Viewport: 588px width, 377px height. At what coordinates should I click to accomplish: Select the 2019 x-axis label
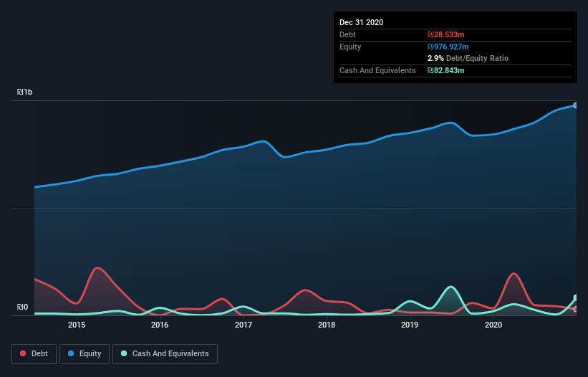point(410,325)
